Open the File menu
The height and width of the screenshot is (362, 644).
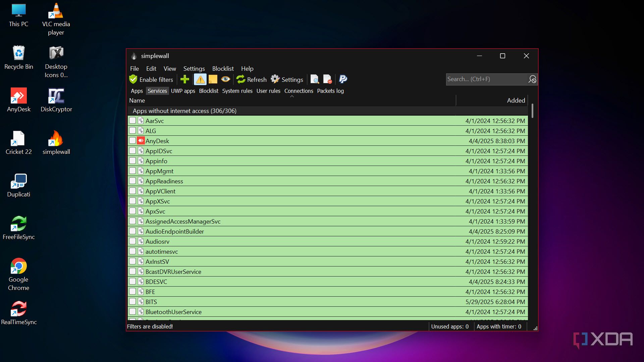[x=135, y=69]
